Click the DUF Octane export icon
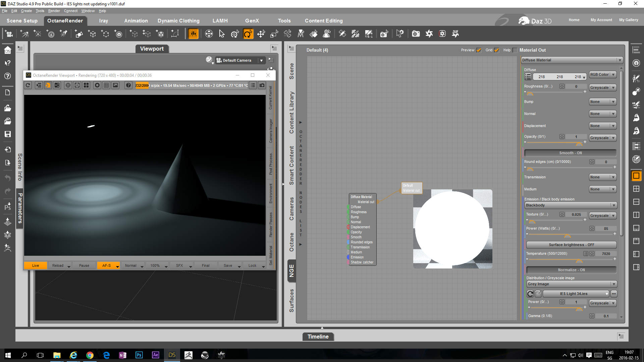This screenshot has width=644, height=362. 455,34
